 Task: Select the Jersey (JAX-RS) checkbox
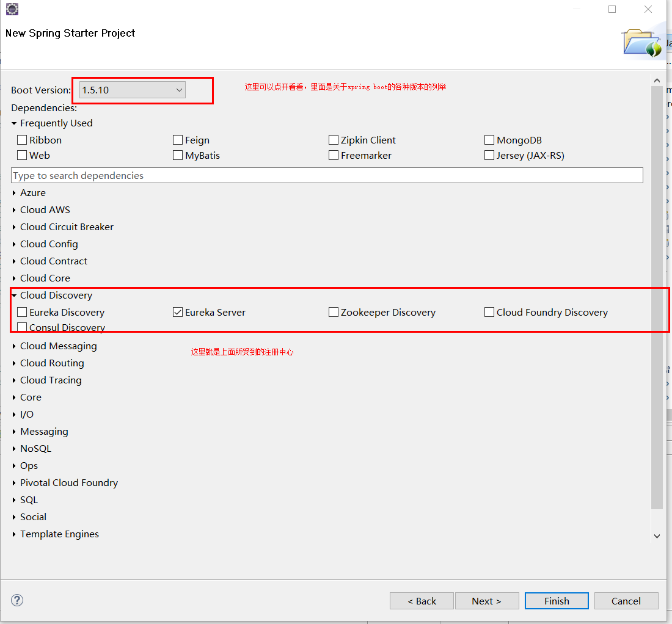pos(489,154)
